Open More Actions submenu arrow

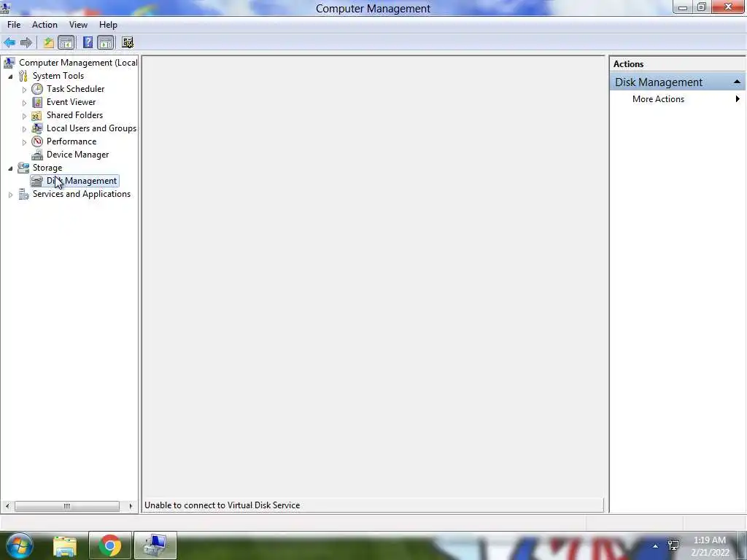click(x=738, y=99)
